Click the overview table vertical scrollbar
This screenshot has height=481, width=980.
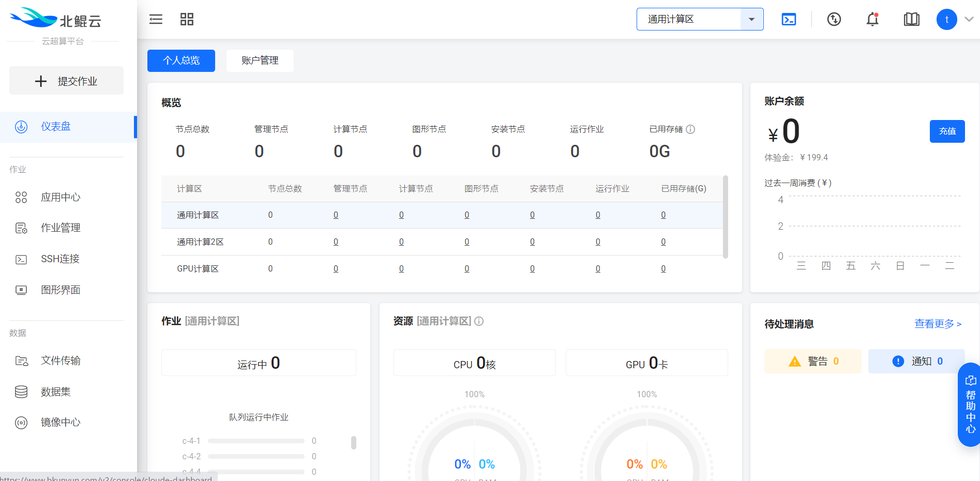tap(726, 217)
